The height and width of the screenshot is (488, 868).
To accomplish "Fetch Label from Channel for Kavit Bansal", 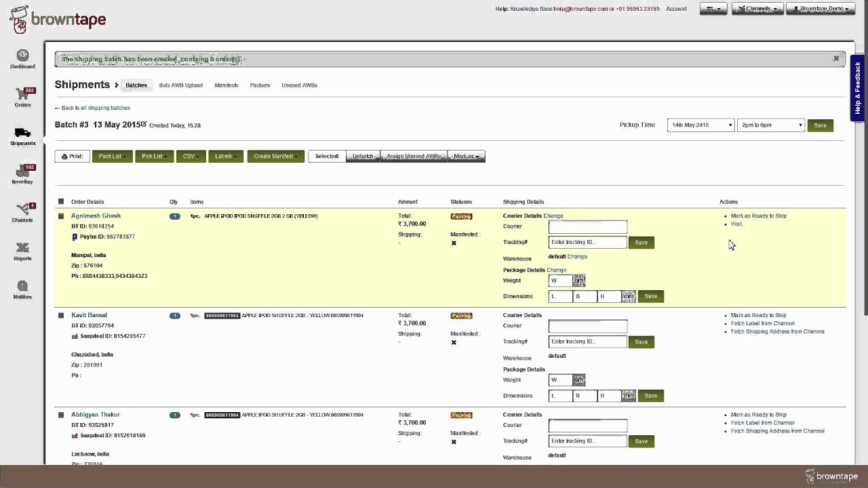I will coord(763,323).
